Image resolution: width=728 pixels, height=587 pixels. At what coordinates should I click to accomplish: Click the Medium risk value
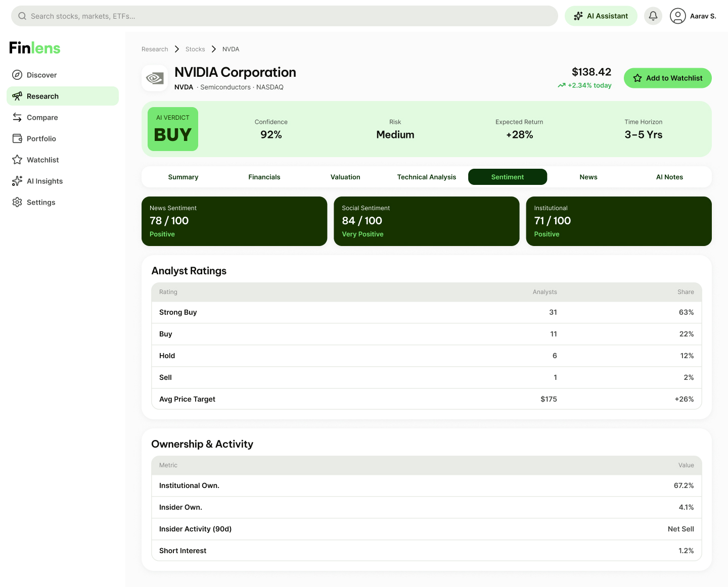click(395, 135)
